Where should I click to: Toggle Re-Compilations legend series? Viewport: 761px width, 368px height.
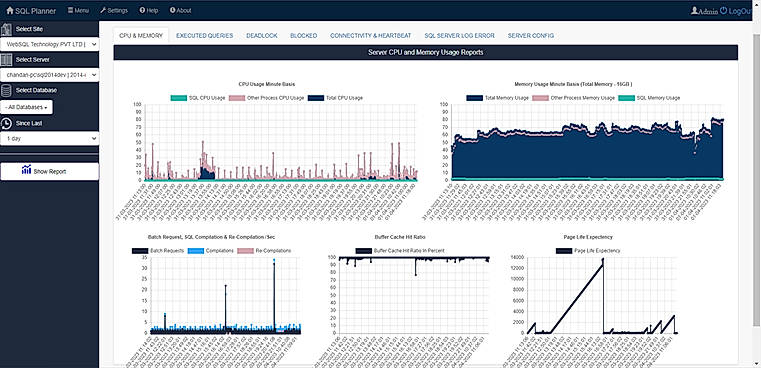pyautogui.click(x=264, y=251)
